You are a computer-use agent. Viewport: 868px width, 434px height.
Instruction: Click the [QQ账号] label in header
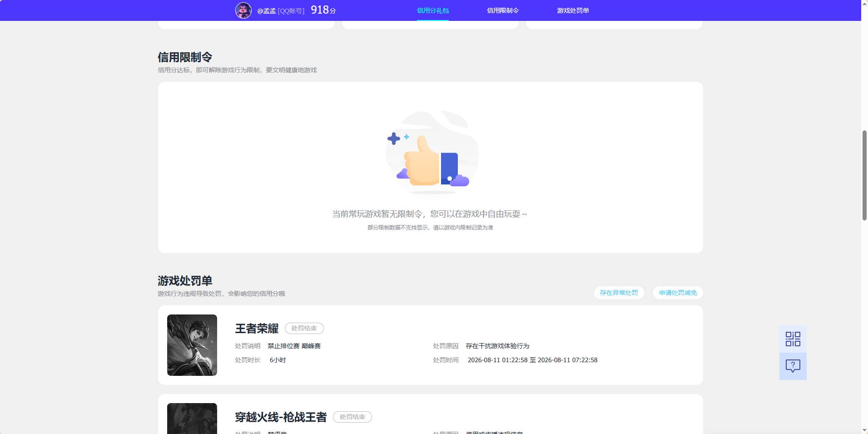[x=291, y=10]
